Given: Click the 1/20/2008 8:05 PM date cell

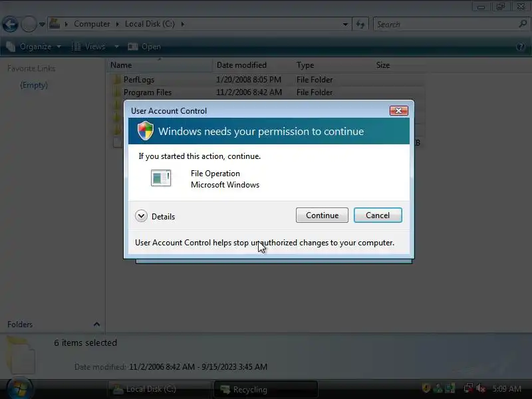Looking at the screenshot, I should pos(248,79).
